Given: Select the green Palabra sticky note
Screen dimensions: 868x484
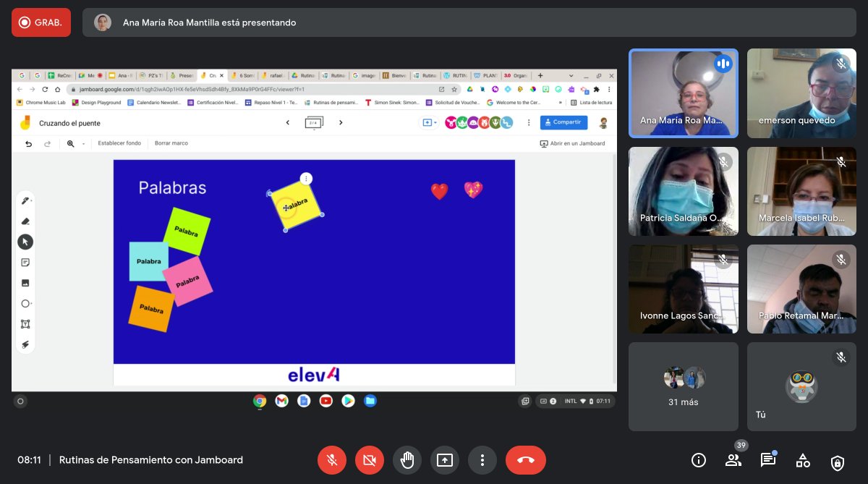Looking at the screenshot, I should 187,232.
